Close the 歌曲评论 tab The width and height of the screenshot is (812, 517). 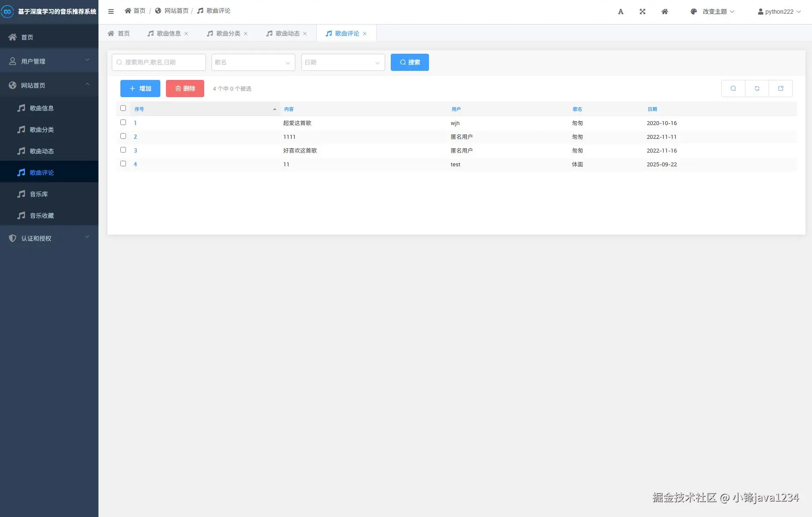[x=365, y=34]
